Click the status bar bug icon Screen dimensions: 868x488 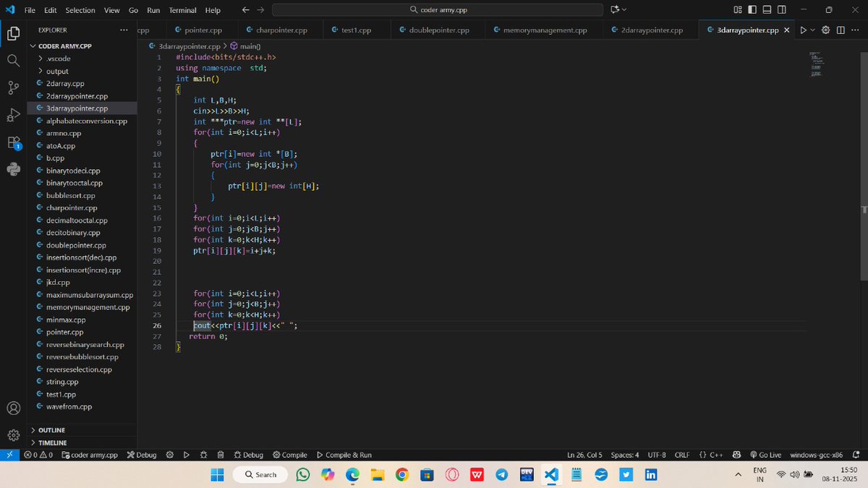(x=203, y=455)
